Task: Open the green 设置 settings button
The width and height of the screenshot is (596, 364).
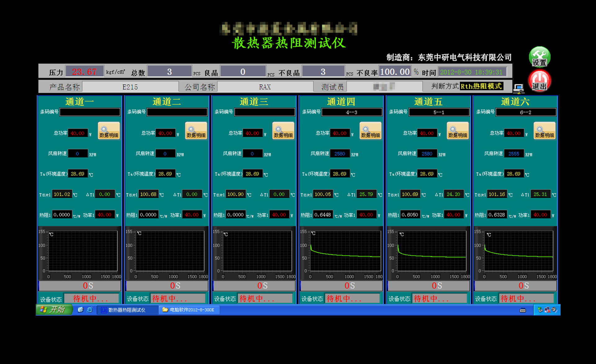Action: pos(539,57)
